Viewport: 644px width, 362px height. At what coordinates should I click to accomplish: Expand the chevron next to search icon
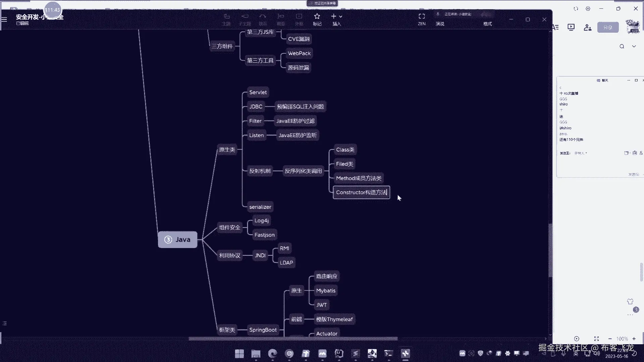click(x=634, y=46)
